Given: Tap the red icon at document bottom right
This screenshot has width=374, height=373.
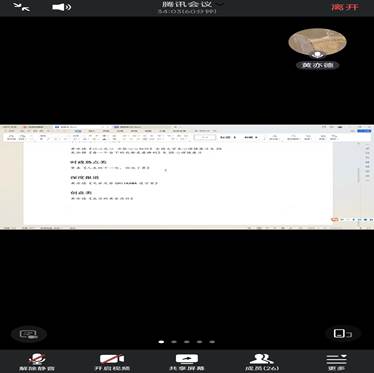Looking at the screenshot, I should pos(335,220).
